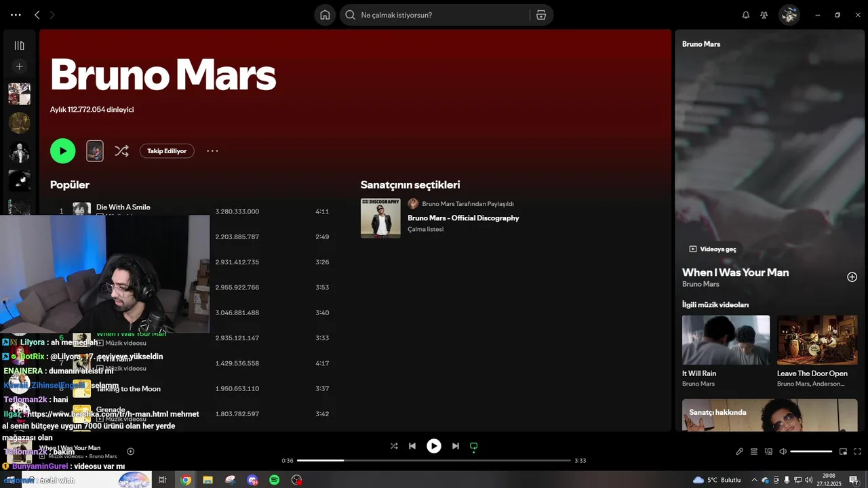
Task: Toggle artist shuffle icon next to Takip Ediliyor
Action: click(x=121, y=150)
